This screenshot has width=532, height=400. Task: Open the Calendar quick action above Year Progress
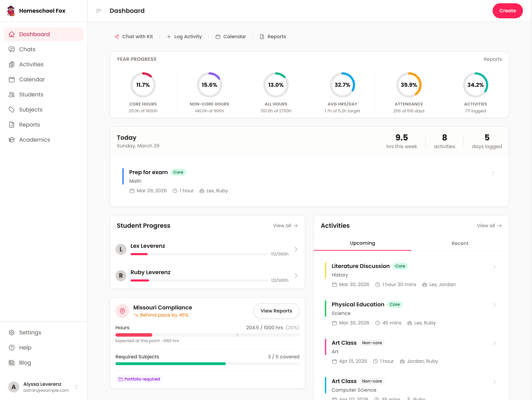pos(231,36)
